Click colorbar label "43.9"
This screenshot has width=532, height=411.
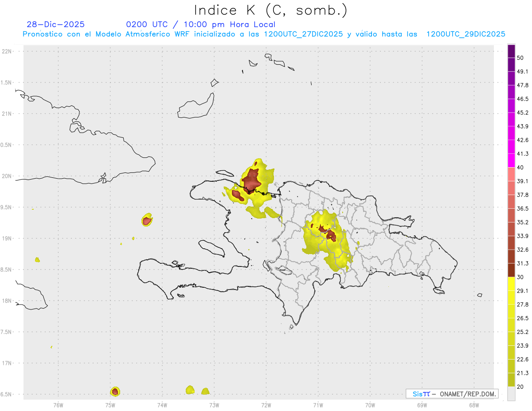pyautogui.click(x=522, y=126)
